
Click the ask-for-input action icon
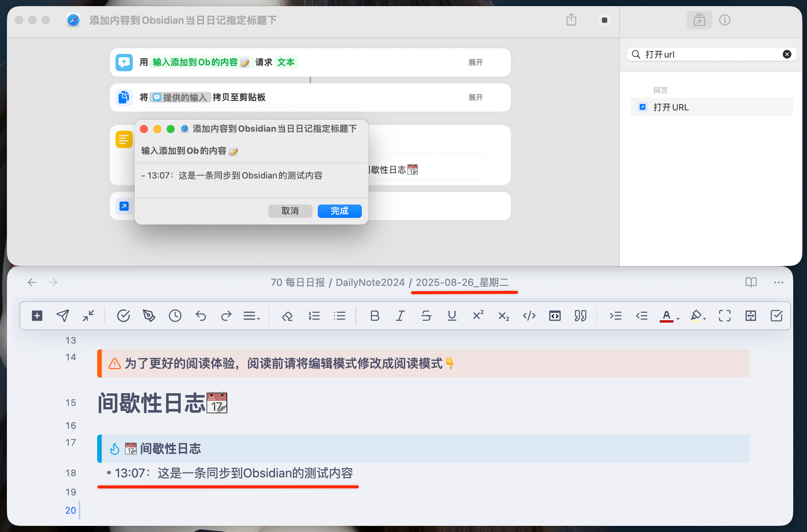[x=124, y=62]
